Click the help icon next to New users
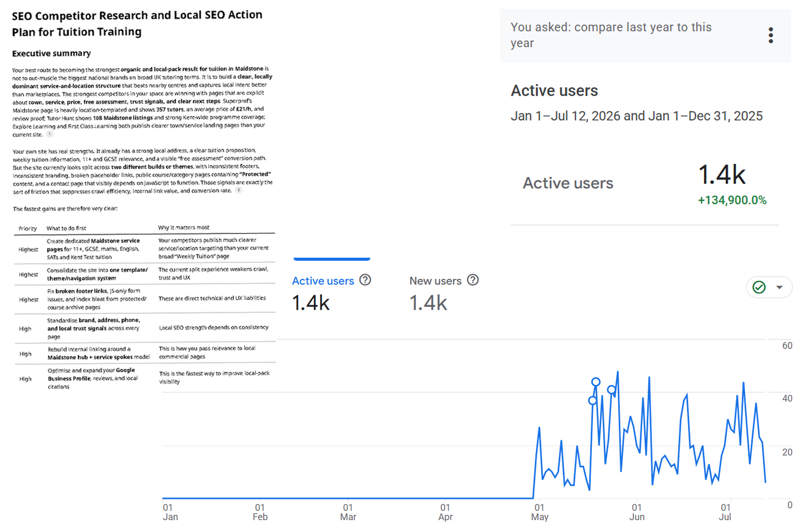Screen dimensions: 798x532 click(x=473, y=280)
